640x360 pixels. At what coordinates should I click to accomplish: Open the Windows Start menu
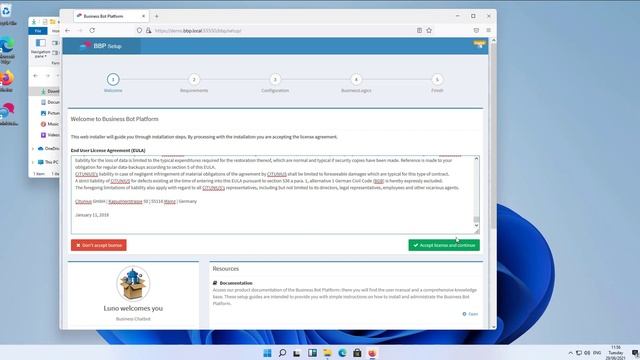coord(267,353)
